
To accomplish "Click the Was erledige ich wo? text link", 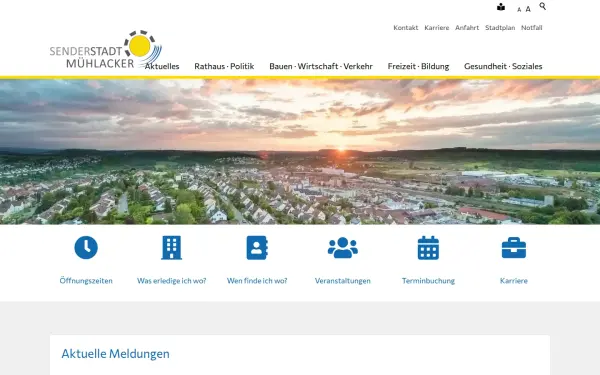I will [x=171, y=280].
